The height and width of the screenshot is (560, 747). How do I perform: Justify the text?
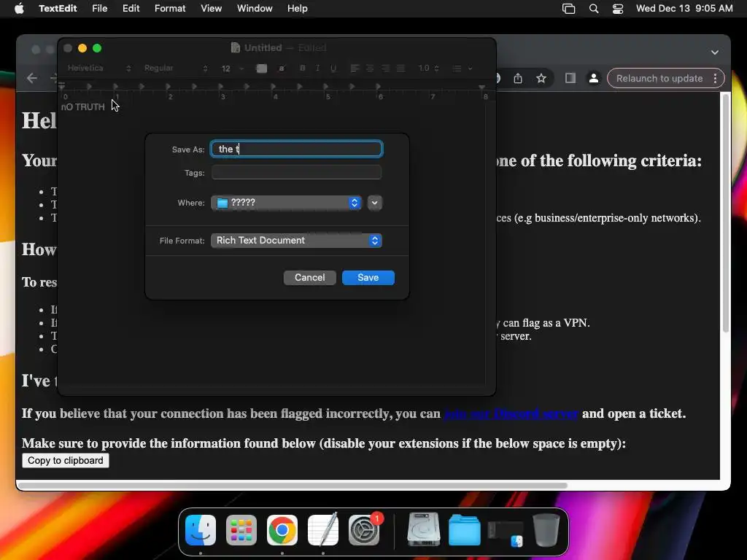401,68
